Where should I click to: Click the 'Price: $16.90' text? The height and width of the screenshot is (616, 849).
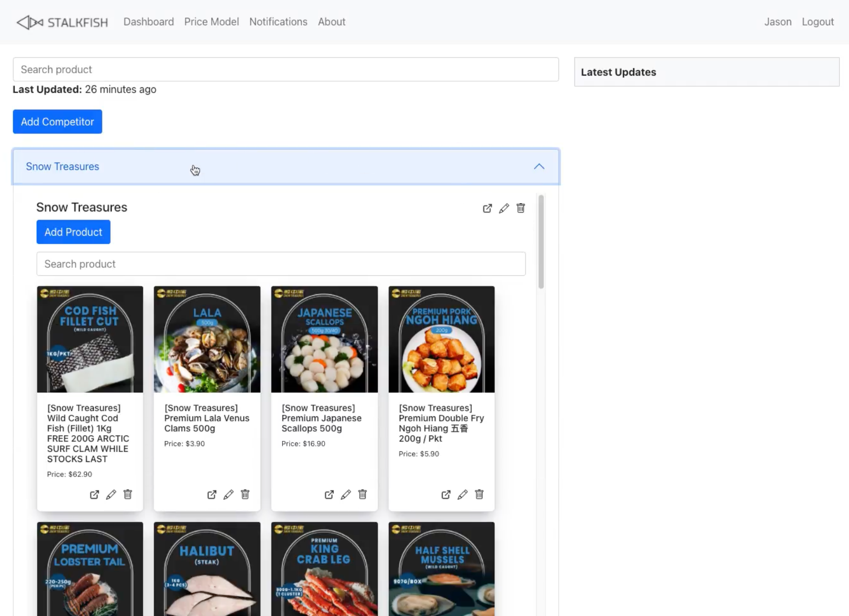point(304,444)
